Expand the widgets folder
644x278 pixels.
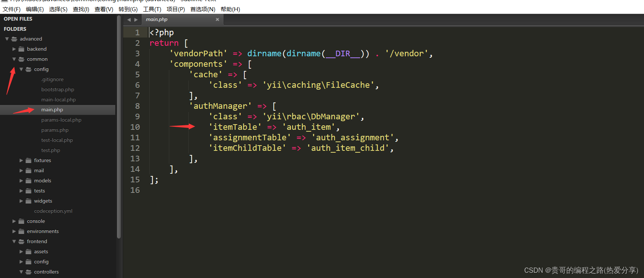[21, 201]
